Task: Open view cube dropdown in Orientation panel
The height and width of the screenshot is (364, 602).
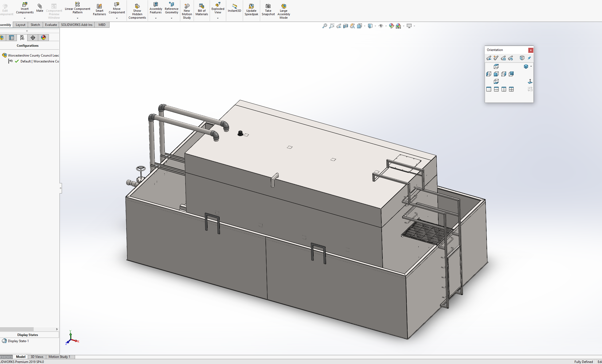Action: click(531, 66)
